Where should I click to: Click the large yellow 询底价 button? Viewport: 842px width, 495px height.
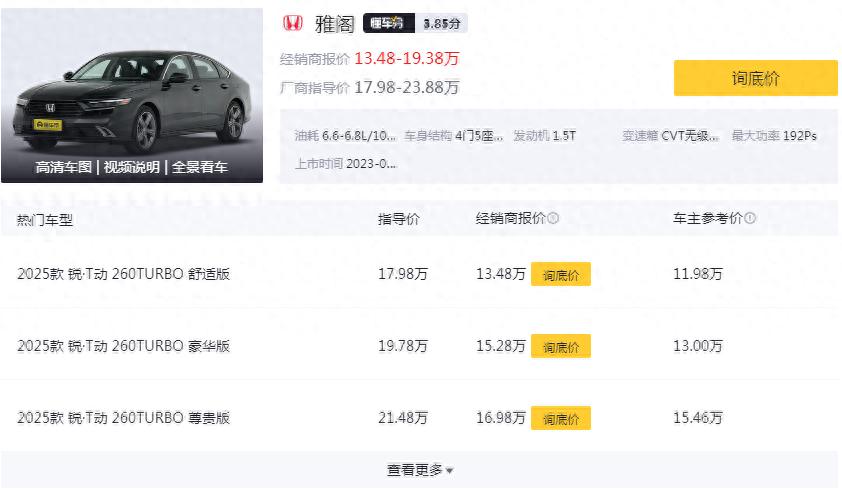tap(755, 78)
